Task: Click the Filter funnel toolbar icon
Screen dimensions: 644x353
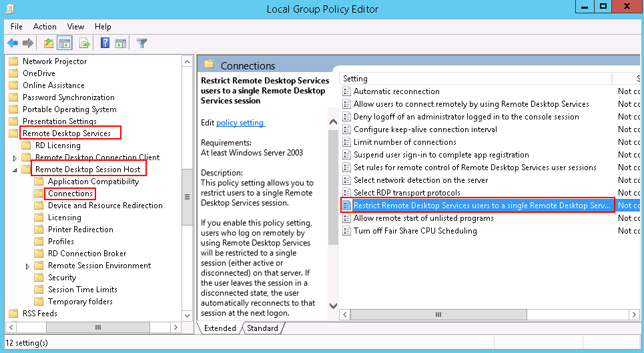Action: pos(141,43)
